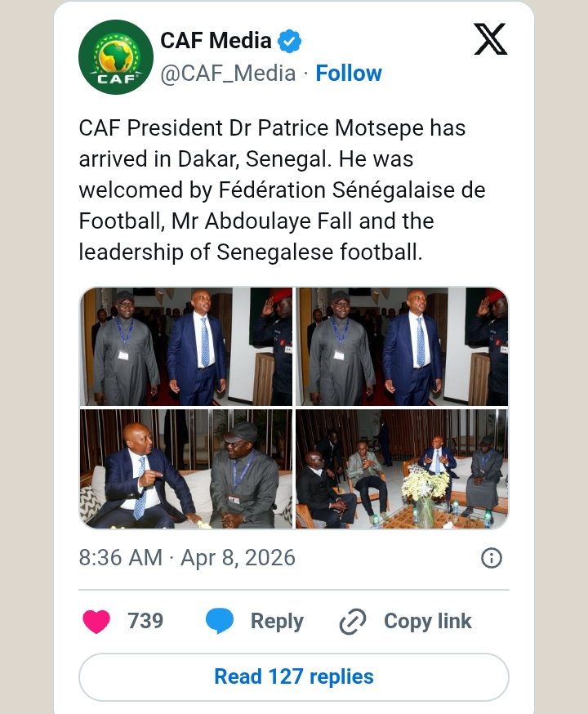Click the tweet text about Dakar arrival
588x714 pixels.
click(283, 190)
